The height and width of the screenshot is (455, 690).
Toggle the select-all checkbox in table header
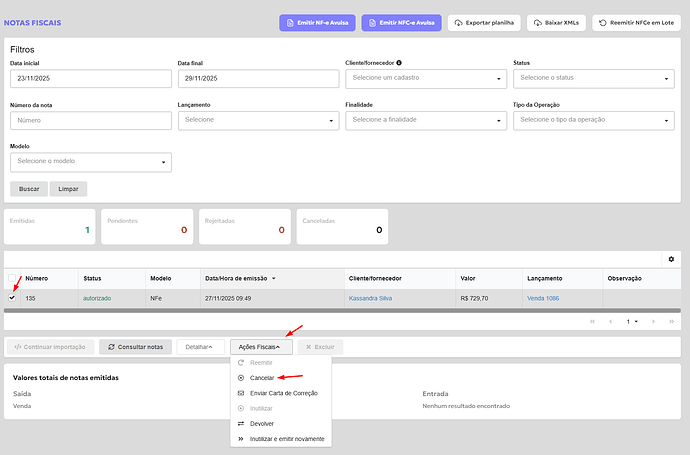[12, 279]
